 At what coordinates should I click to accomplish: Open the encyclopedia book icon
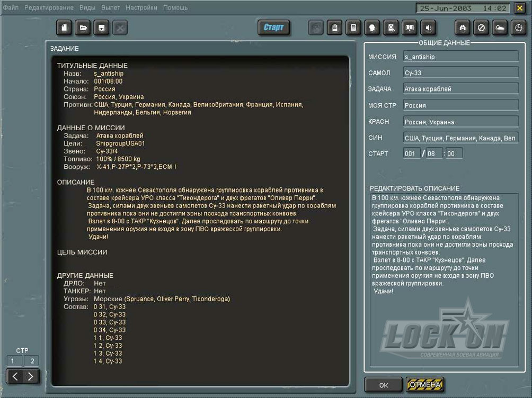coord(410,28)
